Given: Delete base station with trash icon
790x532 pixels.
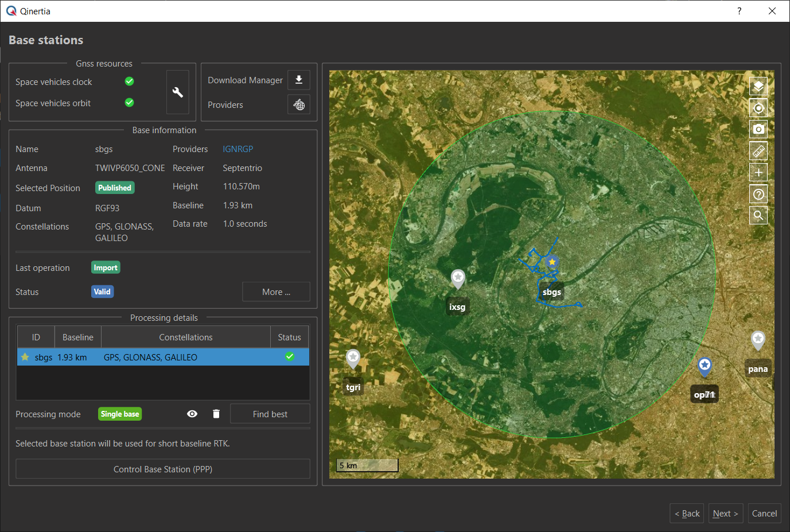Looking at the screenshot, I should (x=216, y=414).
